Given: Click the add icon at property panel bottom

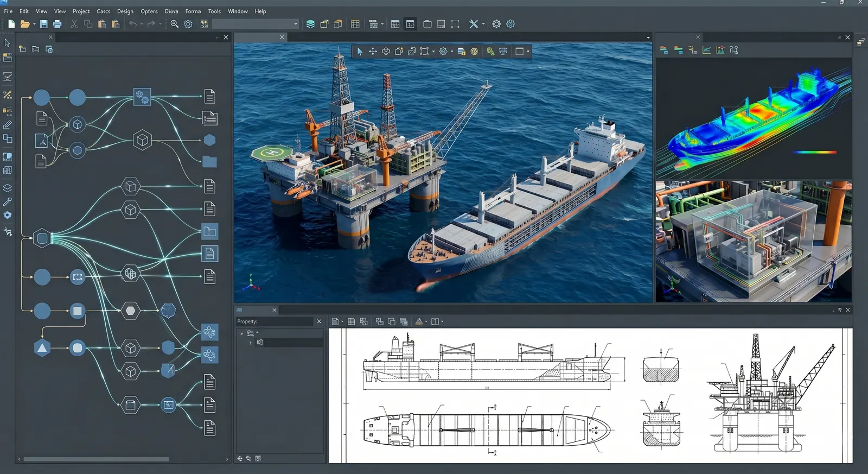Looking at the screenshot, I should tap(240, 459).
